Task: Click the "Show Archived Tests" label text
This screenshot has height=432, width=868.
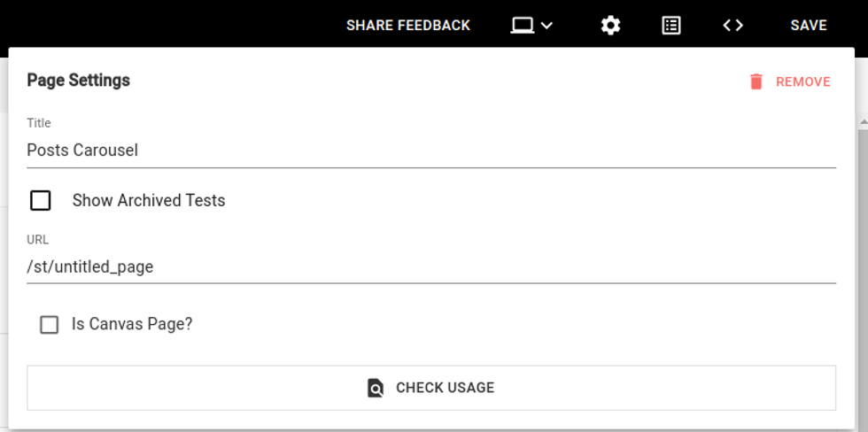Action: click(149, 201)
